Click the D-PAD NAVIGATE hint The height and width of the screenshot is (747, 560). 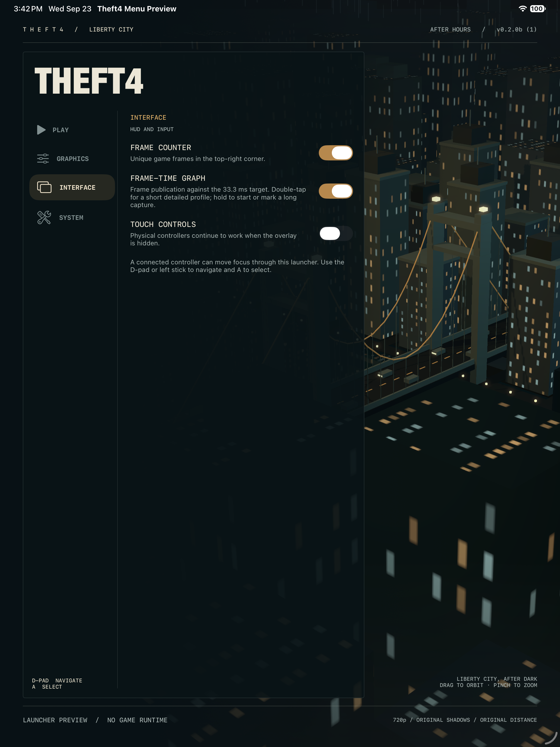click(57, 680)
